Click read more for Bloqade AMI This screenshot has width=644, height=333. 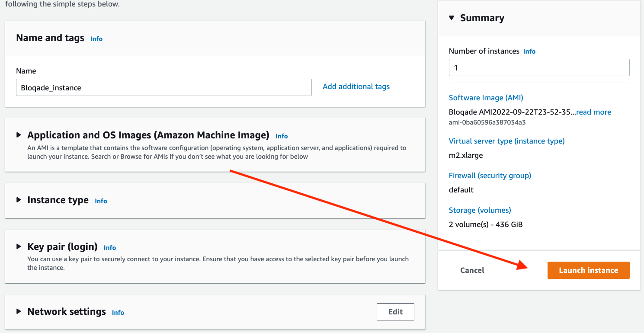[x=593, y=112]
